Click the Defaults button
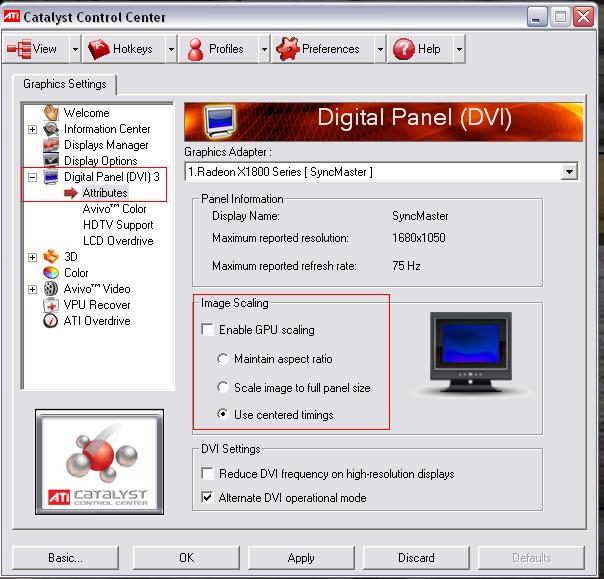Screen dimensions: 604x579 coord(531,557)
